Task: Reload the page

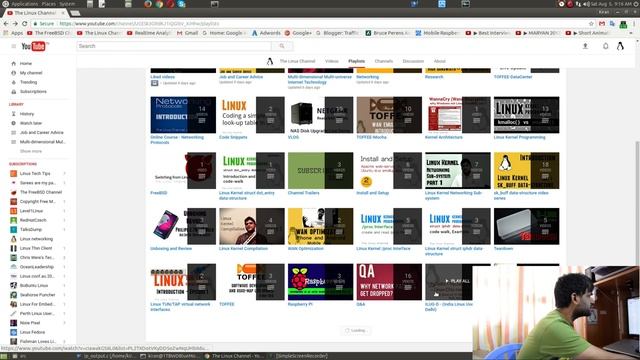Action: [x=24, y=24]
